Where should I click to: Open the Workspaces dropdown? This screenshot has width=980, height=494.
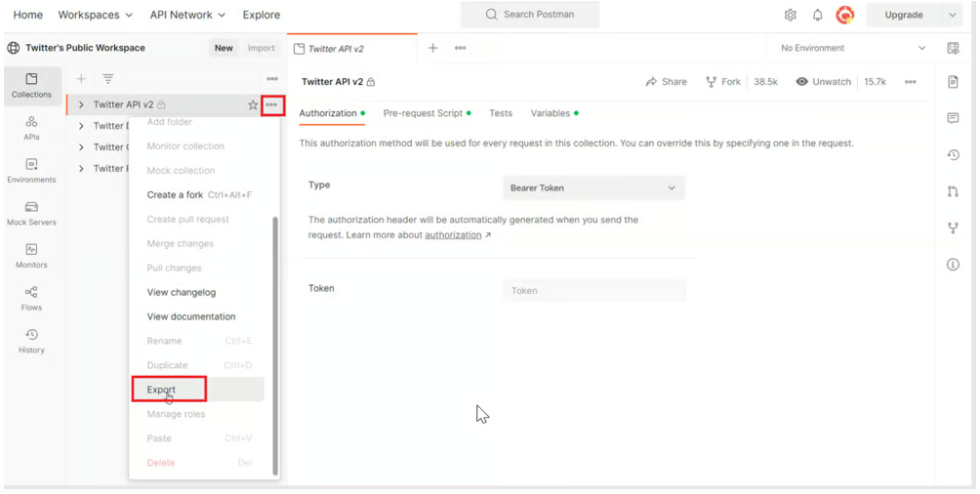(95, 15)
